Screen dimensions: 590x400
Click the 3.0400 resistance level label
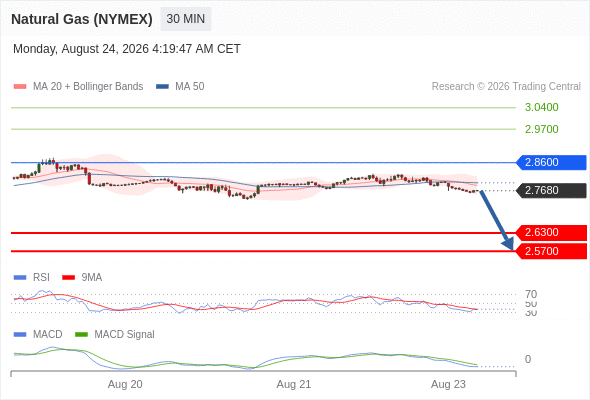(x=541, y=108)
